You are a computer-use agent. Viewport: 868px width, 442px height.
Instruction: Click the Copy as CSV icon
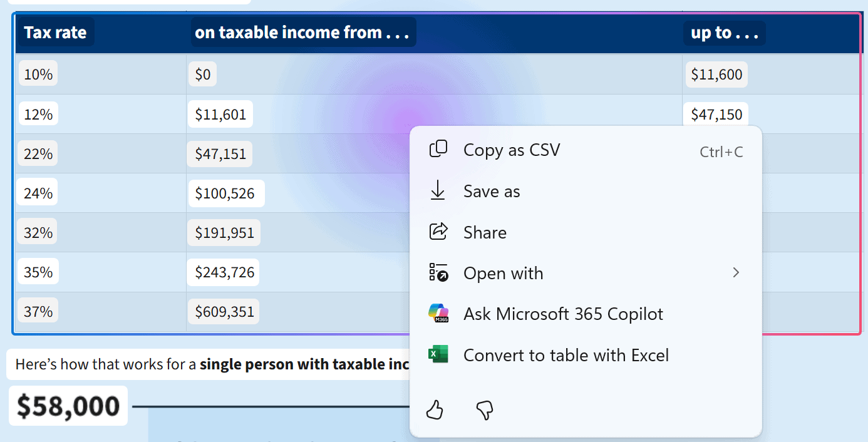tap(438, 150)
